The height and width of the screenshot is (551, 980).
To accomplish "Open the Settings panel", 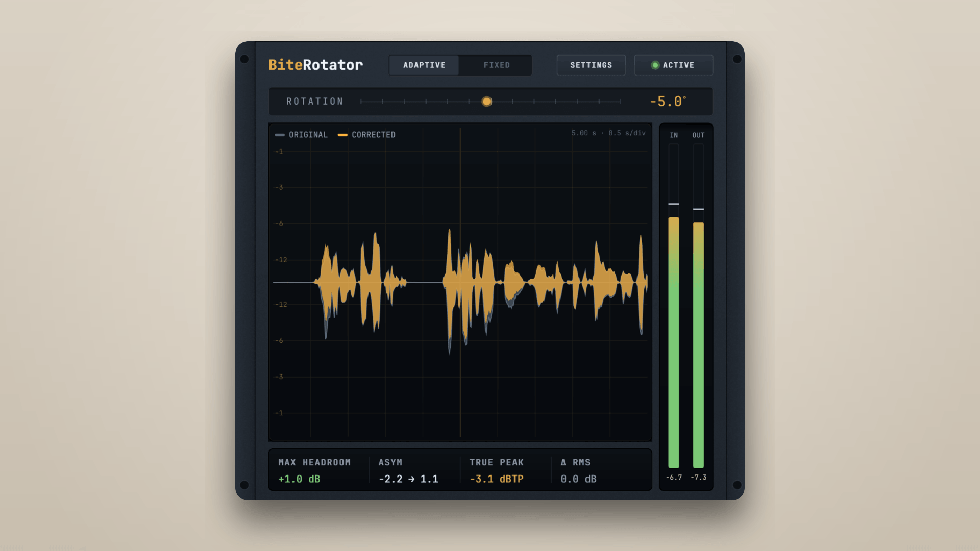I will point(591,65).
